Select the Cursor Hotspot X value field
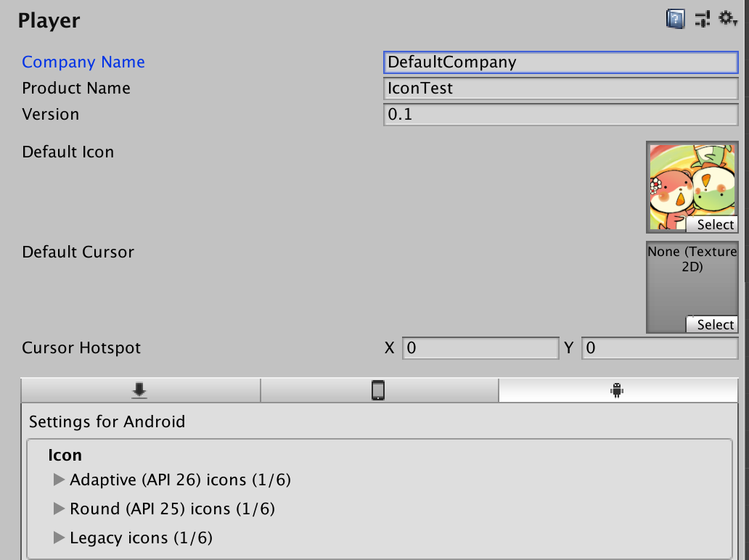749x560 pixels. 480,348
